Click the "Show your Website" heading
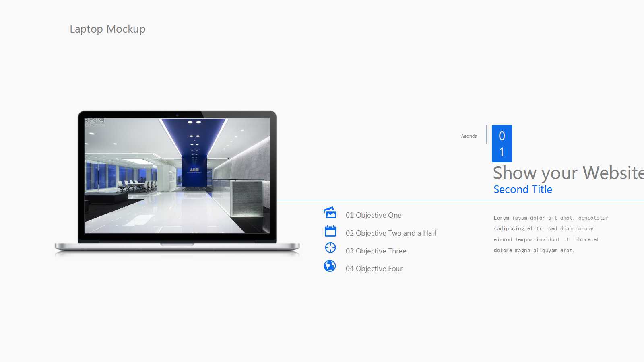This screenshot has width=644, height=362. click(x=568, y=173)
